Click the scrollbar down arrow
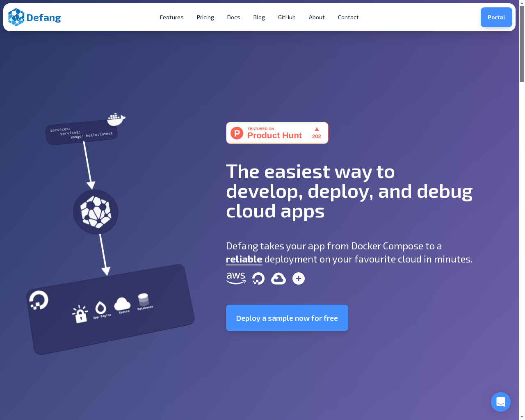525x420 pixels. coord(522,417)
